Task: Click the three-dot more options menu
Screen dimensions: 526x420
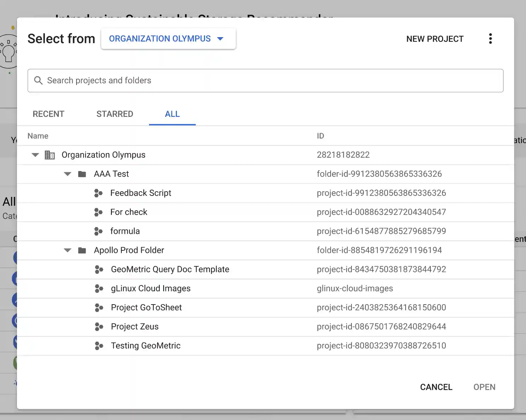Action: point(490,39)
